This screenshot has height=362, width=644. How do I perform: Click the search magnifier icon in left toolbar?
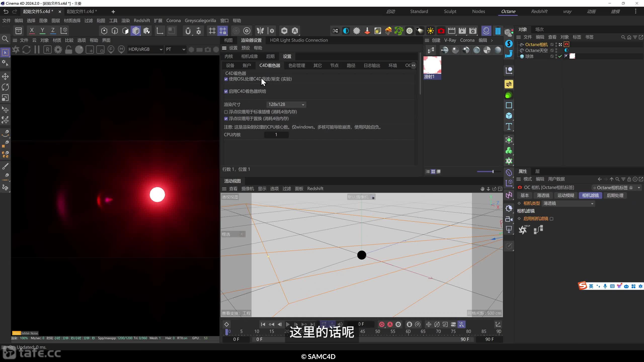tap(5, 39)
